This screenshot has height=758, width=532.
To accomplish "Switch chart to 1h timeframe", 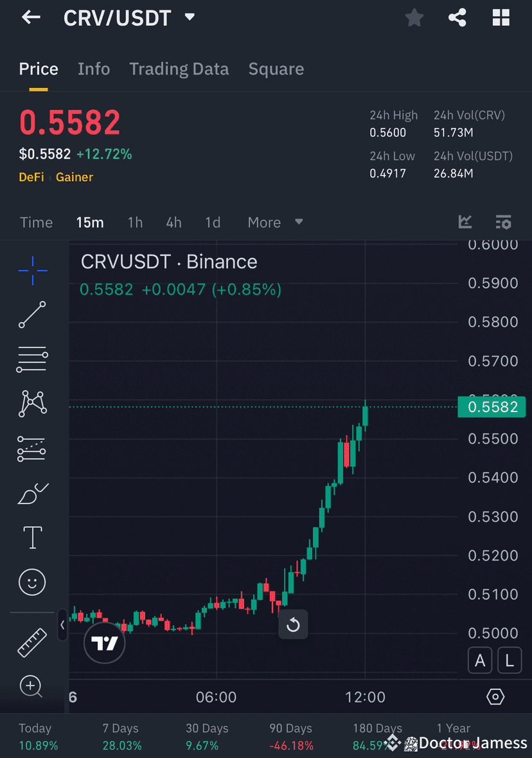I will point(135,222).
